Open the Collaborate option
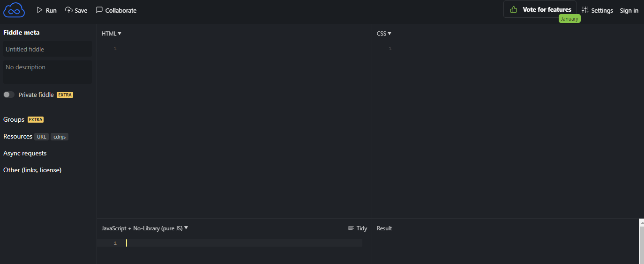 click(x=116, y=10)
